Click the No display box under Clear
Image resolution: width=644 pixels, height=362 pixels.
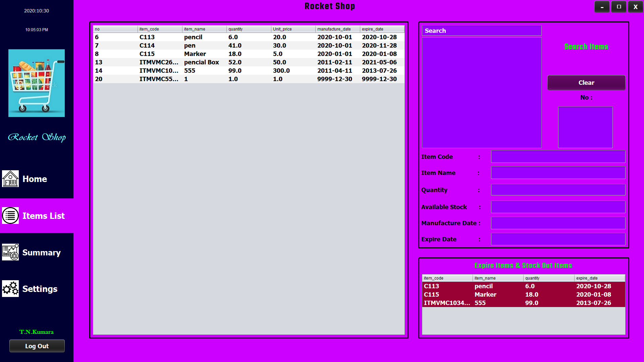(585, 127)
